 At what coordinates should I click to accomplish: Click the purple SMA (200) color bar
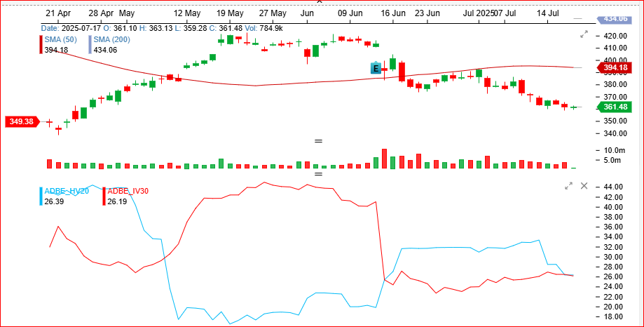pos(90,44)
